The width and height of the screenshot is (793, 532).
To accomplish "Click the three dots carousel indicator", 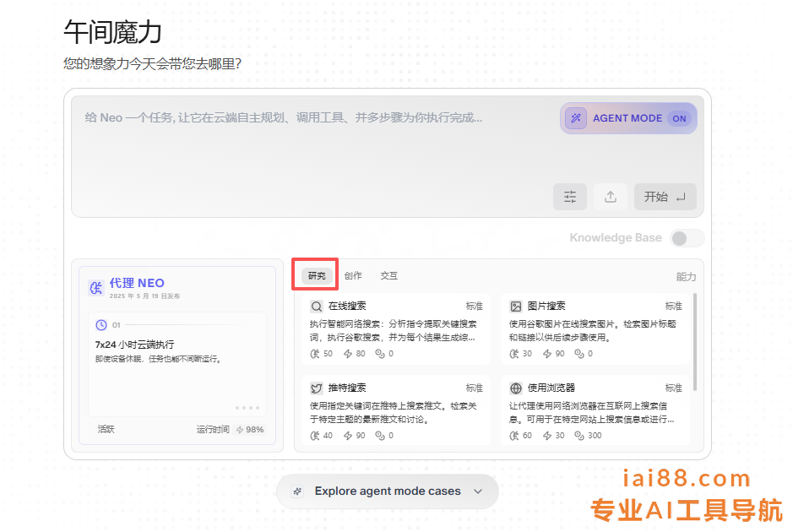I will 247,407.
